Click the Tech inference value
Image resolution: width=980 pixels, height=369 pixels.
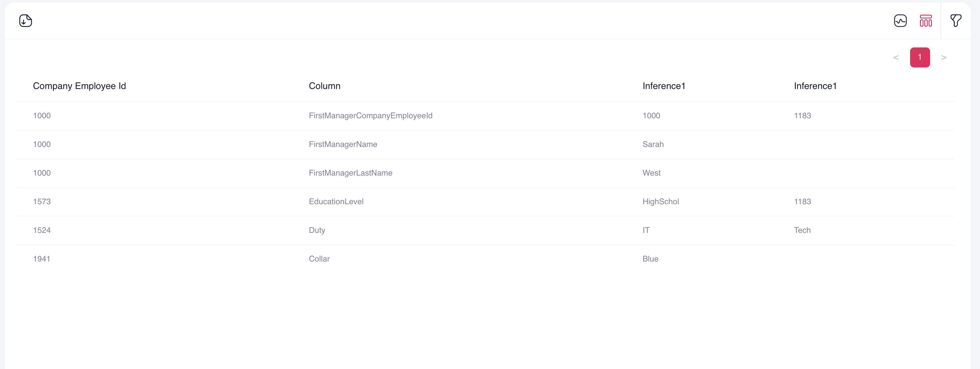click(802, 230)
